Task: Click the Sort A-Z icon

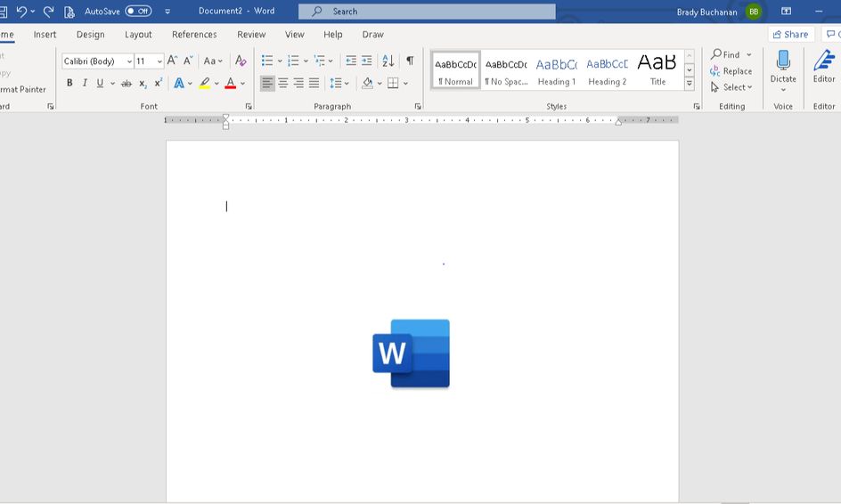Action: [x=388, y=61]
